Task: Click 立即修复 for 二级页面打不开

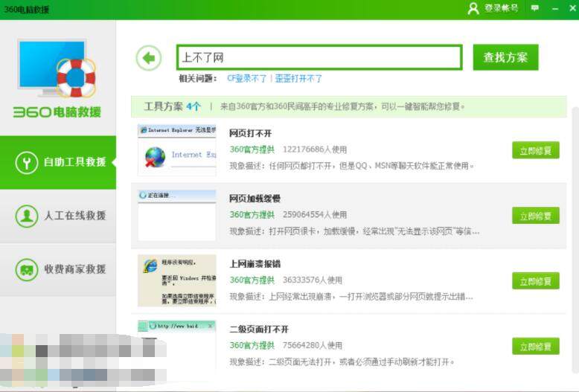Action: [535, 346]
